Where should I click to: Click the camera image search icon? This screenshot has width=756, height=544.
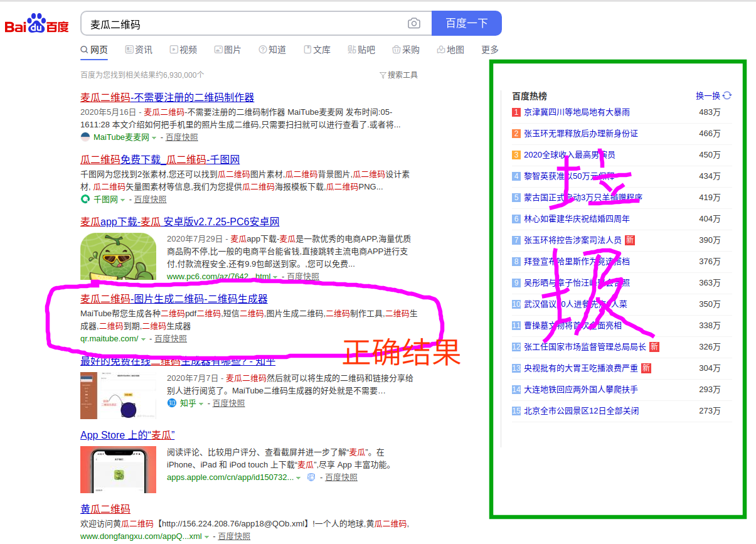pos(414,24)
